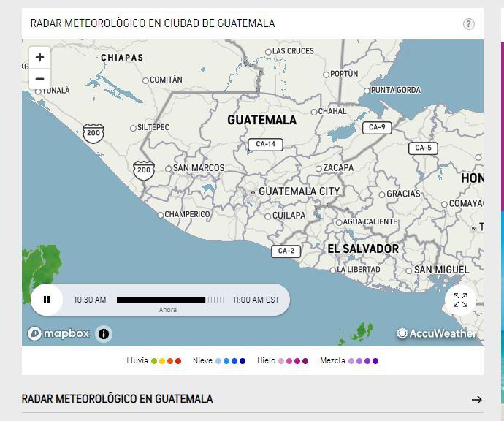The height and width of the screenshot is (421, 504).
Task: Expand the radar map to fullscreen
Action: [460, 300]
